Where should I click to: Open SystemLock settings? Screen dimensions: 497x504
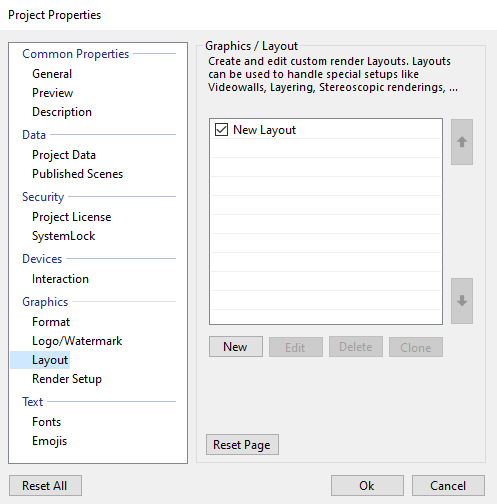point(64,236)
